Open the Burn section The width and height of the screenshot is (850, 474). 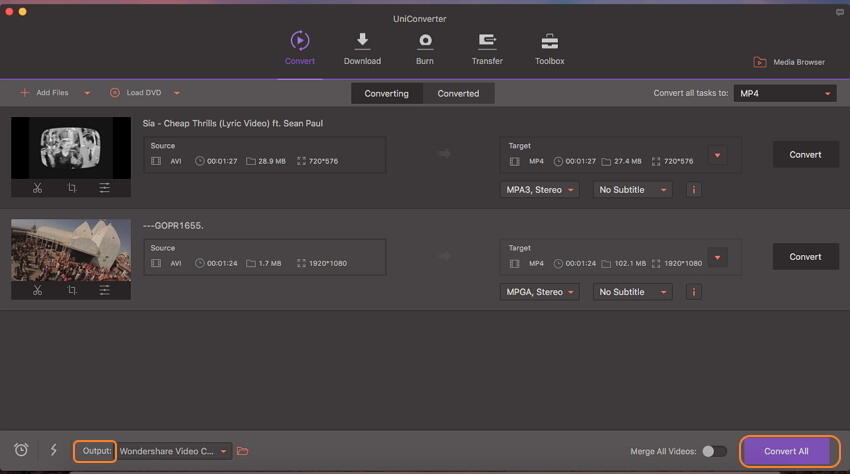[x=424, y=49]
